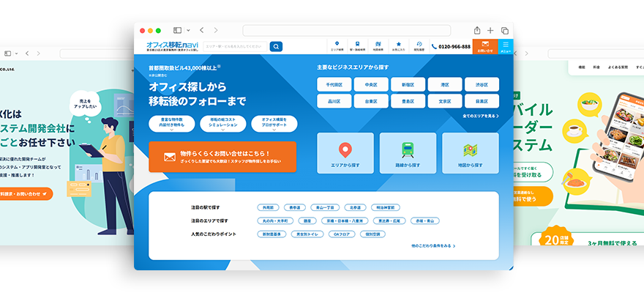Open the 全てのエリアを見る link
Viewport: 644px width, 293px height.
[481, 116]
